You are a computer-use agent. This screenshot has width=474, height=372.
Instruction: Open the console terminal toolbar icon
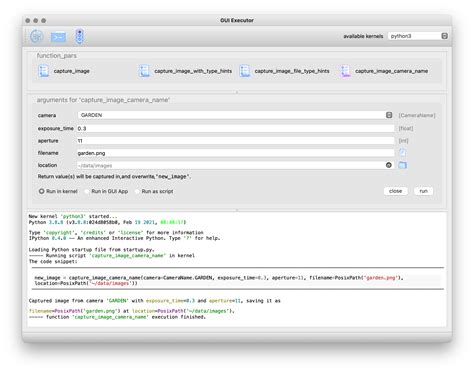point(58,36)
